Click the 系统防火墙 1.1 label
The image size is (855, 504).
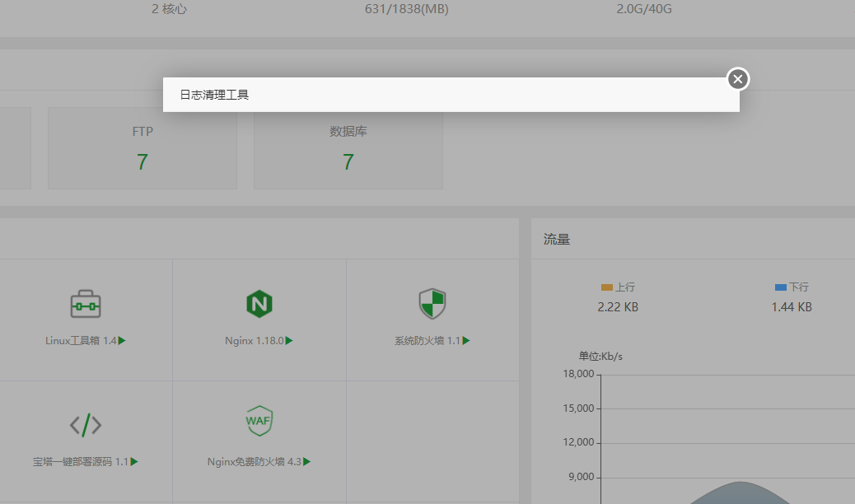point(427,341)
